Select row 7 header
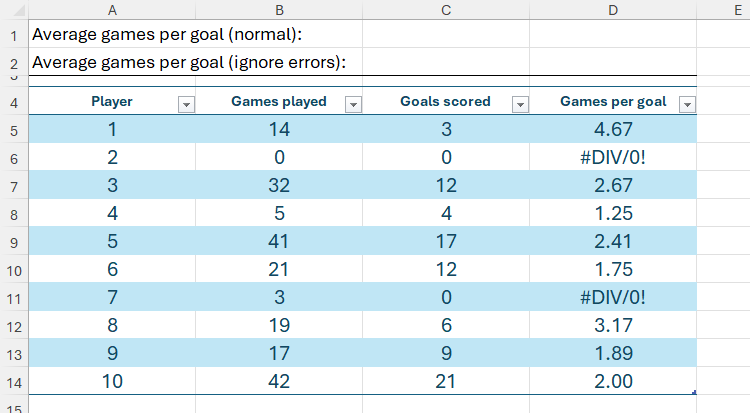The image size is (750, 413). 14,188
